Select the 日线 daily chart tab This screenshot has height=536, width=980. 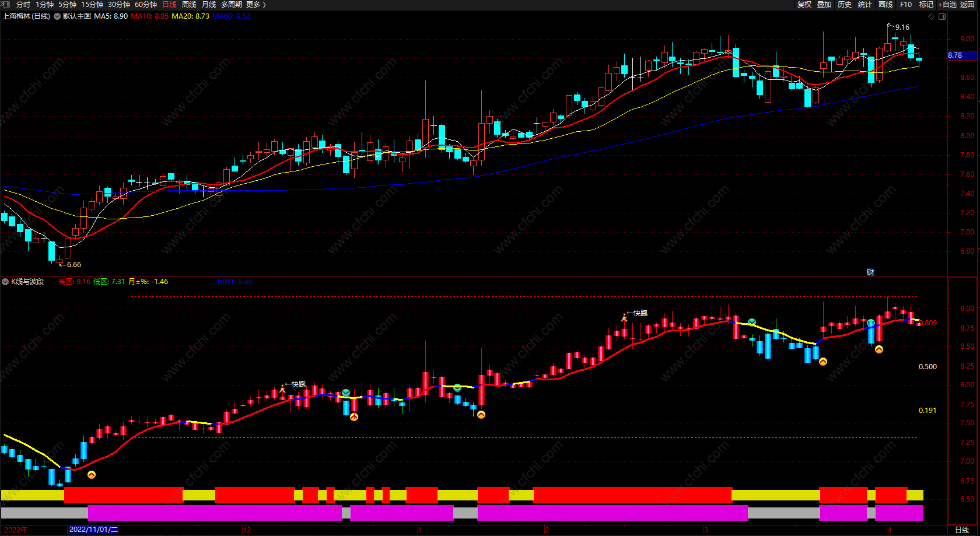pyautogui.click(x=169, y=5)
